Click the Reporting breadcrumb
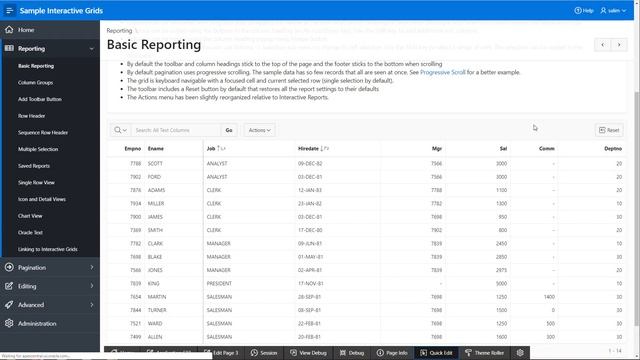The width and height of the screenshot is (640, 360). point(119,31)
